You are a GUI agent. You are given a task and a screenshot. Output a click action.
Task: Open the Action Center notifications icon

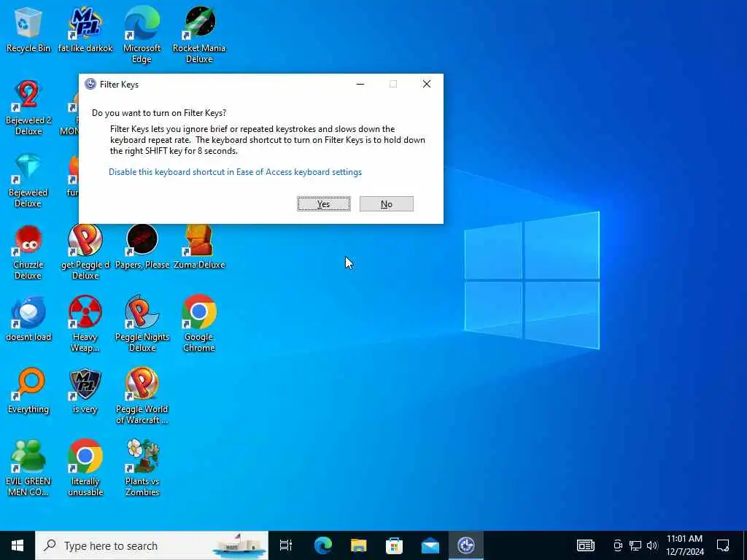click(x=723, y=545)
